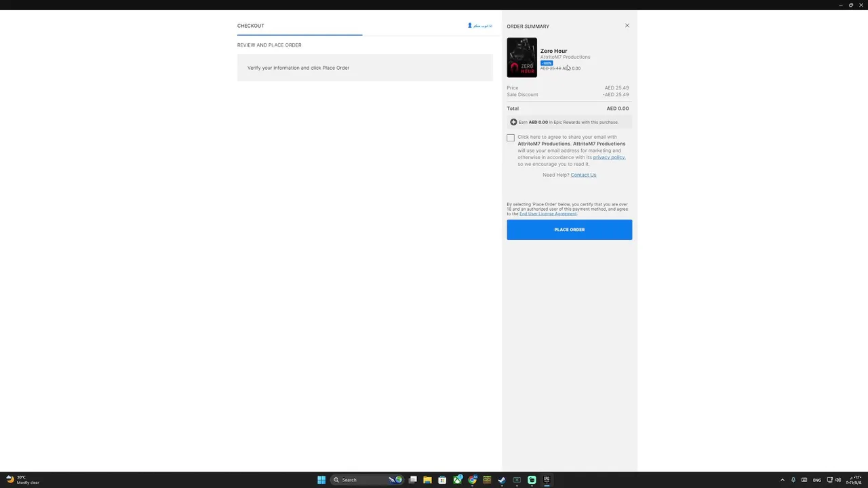Viewport: 868px width, 488px height.
Task: Open Google Chrome from the taskbar
Action: point(472,480)
